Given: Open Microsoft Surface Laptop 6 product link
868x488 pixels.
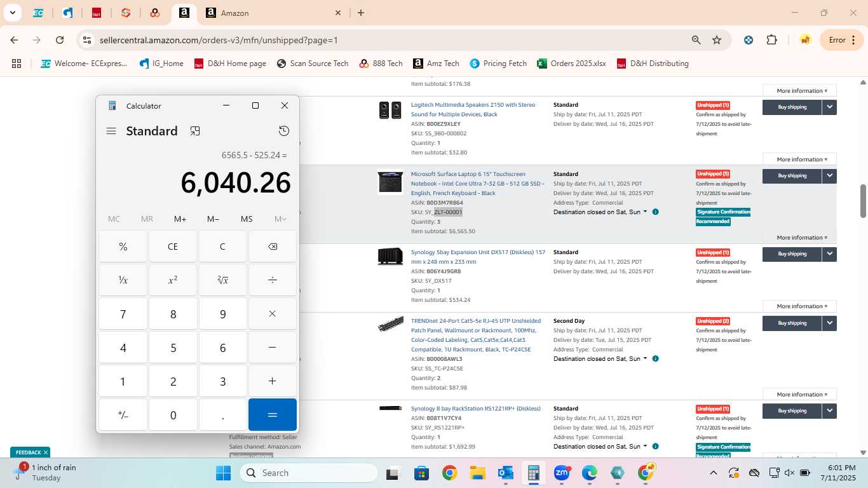Looking at the screenshot, I should click(477, 184).
